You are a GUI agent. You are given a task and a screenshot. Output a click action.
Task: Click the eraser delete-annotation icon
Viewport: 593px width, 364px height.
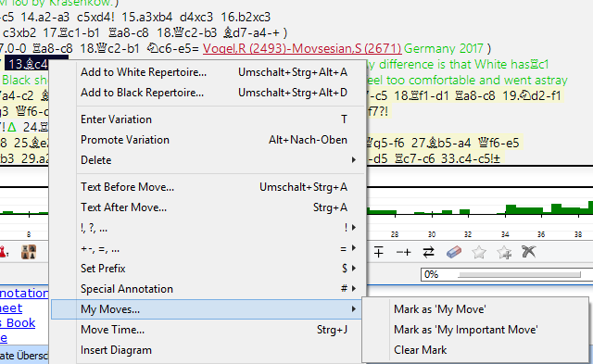454,252
